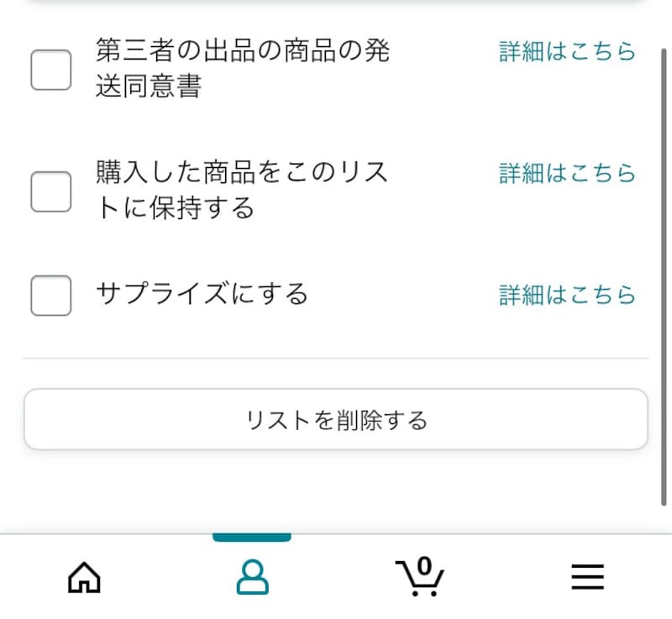672x619 pixels.
Task: Toggle the サプライズにする checkbox
Action: pyautogui.click(x=51, y=295)
